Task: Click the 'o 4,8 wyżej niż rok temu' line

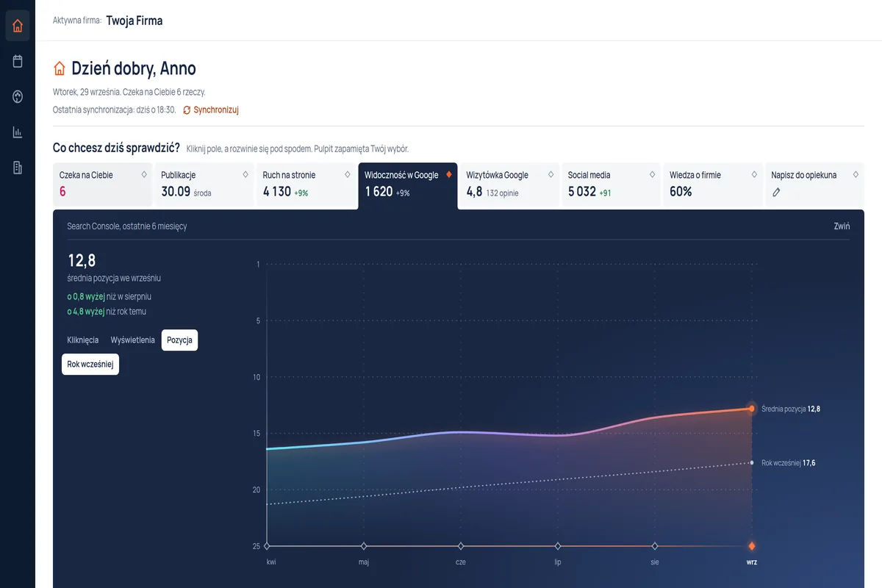Action: pyautogui.click(x=107, y=312)
